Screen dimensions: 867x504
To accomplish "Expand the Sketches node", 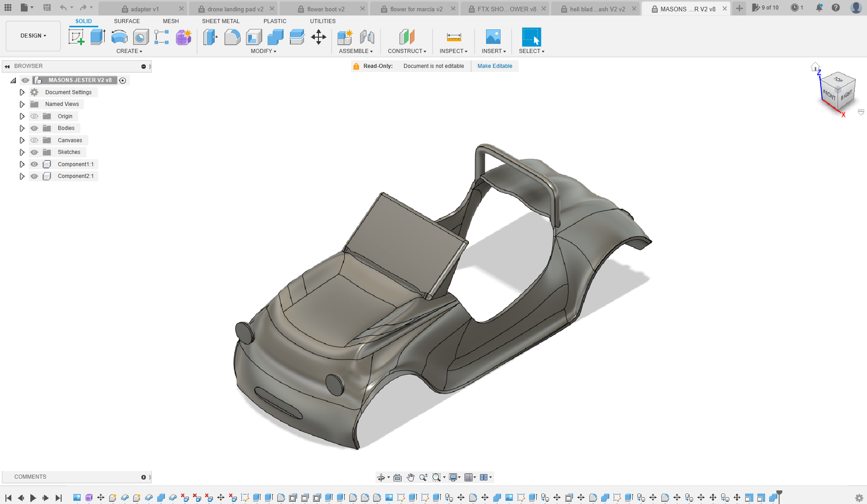I will (22, 152).
